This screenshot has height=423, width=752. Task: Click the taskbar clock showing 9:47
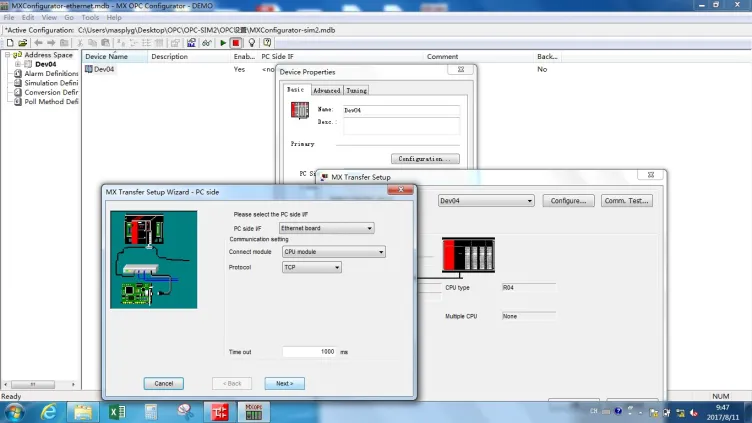click(722, 412)
